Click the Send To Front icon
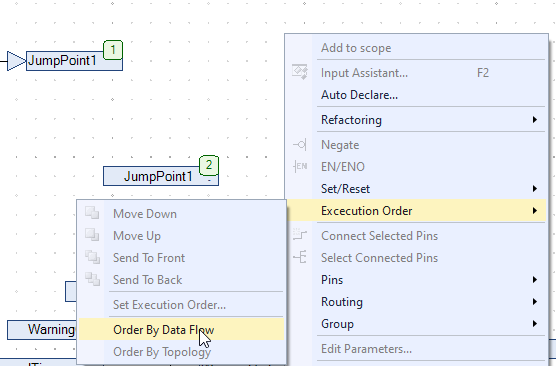 click(x=92, y=257)
